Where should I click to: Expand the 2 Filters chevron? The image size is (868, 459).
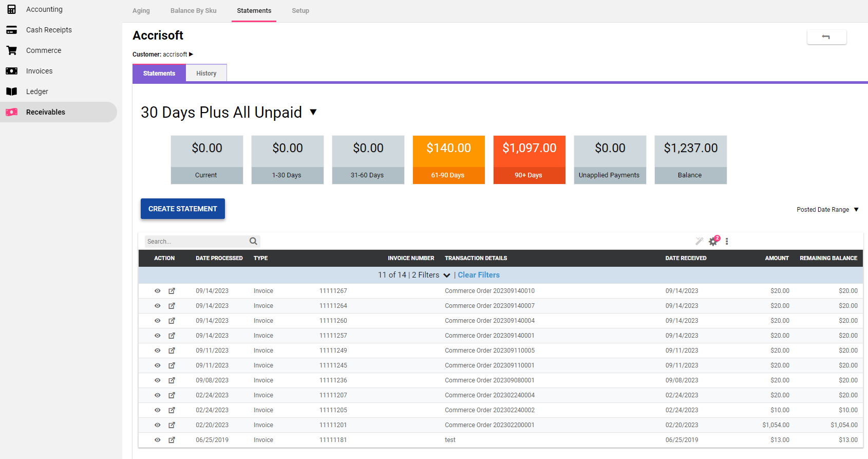tap(447, 276)
